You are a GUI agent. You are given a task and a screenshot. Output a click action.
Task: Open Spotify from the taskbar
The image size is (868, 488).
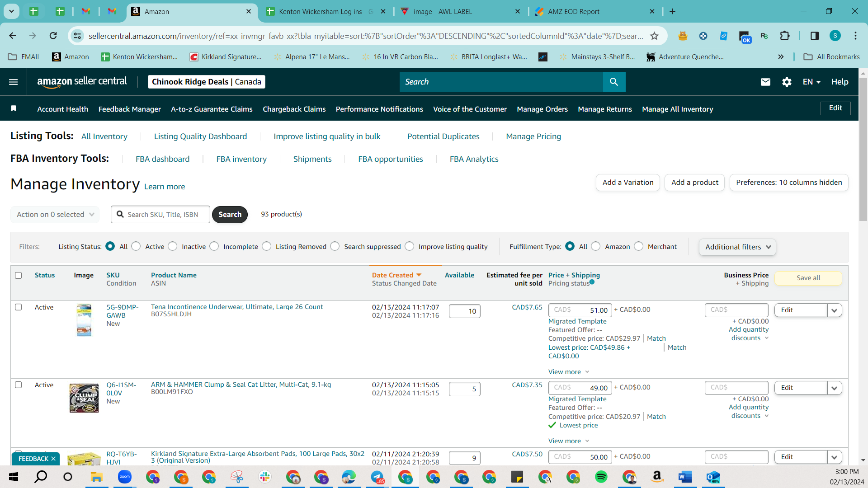pos(601,477)
